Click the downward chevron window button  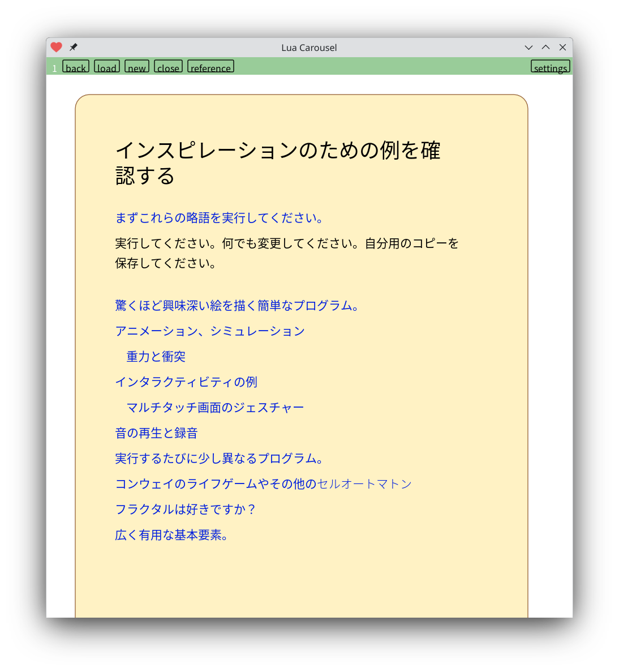[528, 48]
